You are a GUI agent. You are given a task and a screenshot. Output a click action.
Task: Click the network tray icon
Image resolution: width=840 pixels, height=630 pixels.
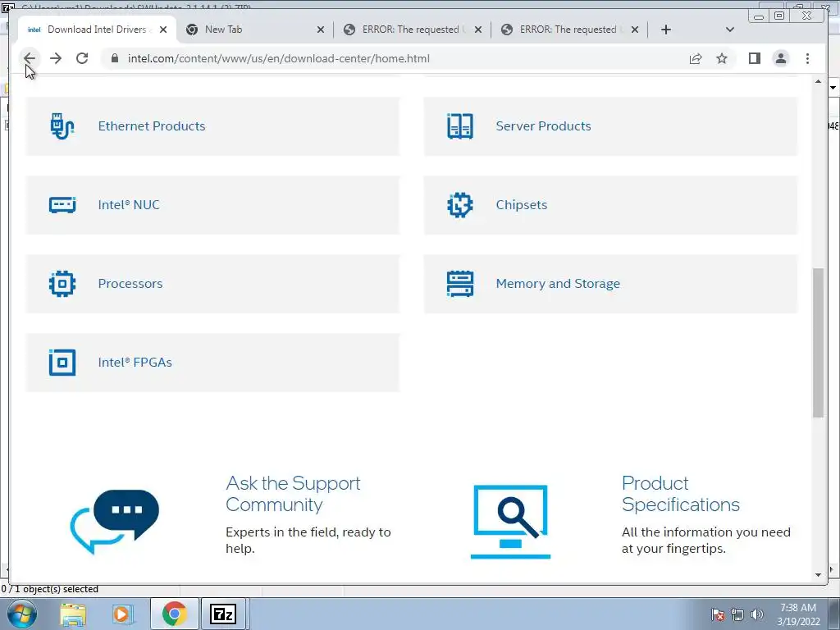pos(737,614)
